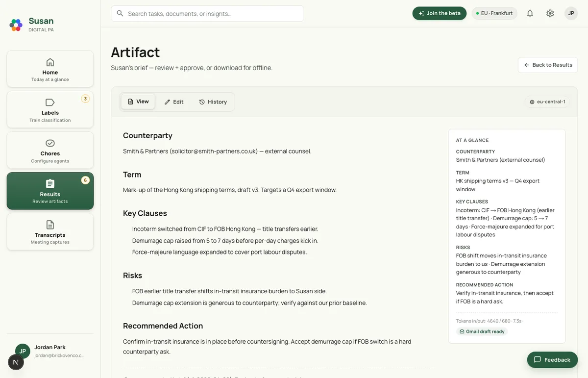This screenshot has height=378, width=588.
Task: Open the Chores section
Action: click(x=50, y=151)
